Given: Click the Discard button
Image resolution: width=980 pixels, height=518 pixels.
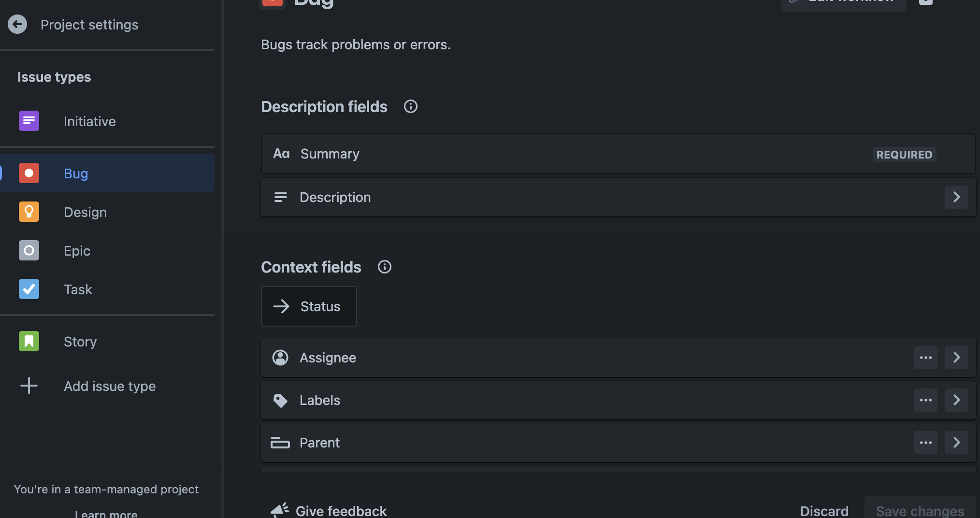Looking at the screenshot, I should [x=824, y=511].
